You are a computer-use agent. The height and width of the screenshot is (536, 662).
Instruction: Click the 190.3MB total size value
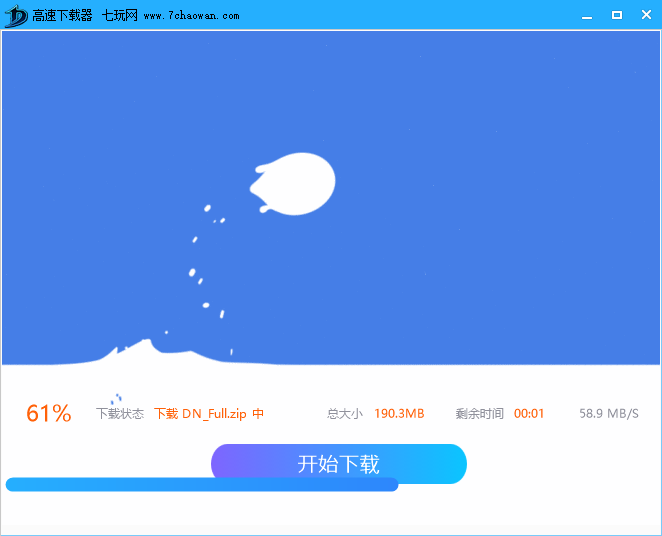399,414
